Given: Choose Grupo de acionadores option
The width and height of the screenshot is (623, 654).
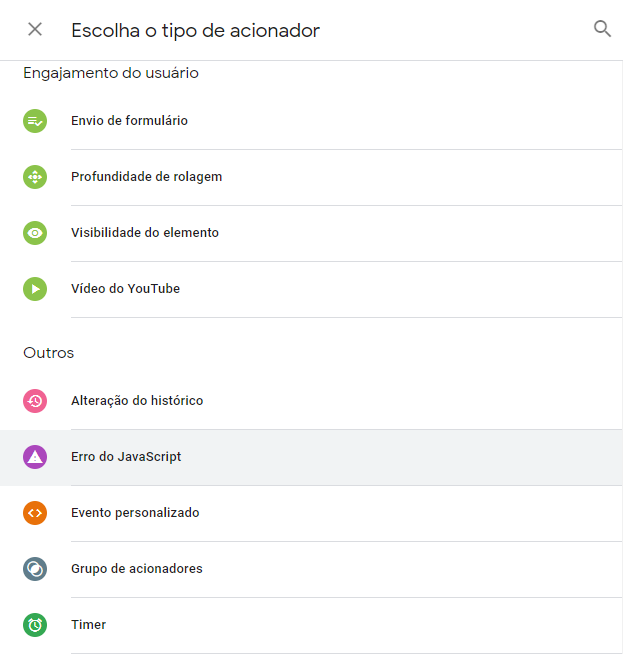Looking at the screenshot, I should pos(137,569).
